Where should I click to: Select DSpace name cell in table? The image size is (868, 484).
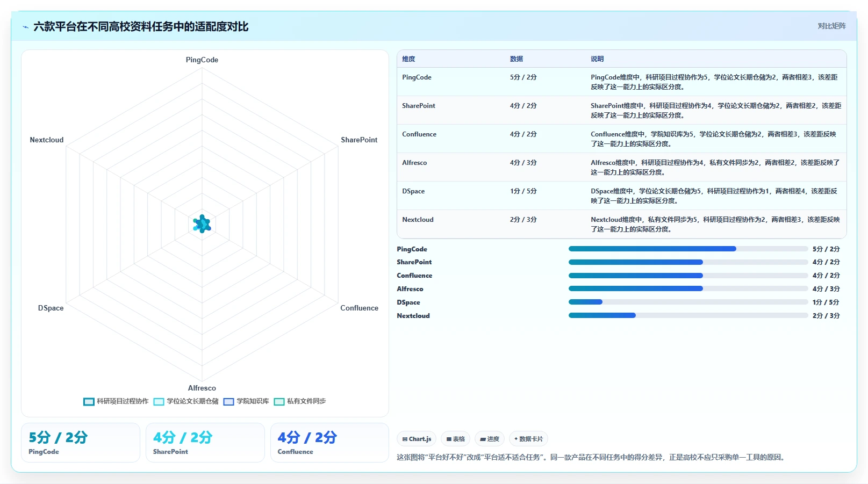[413, 191]
